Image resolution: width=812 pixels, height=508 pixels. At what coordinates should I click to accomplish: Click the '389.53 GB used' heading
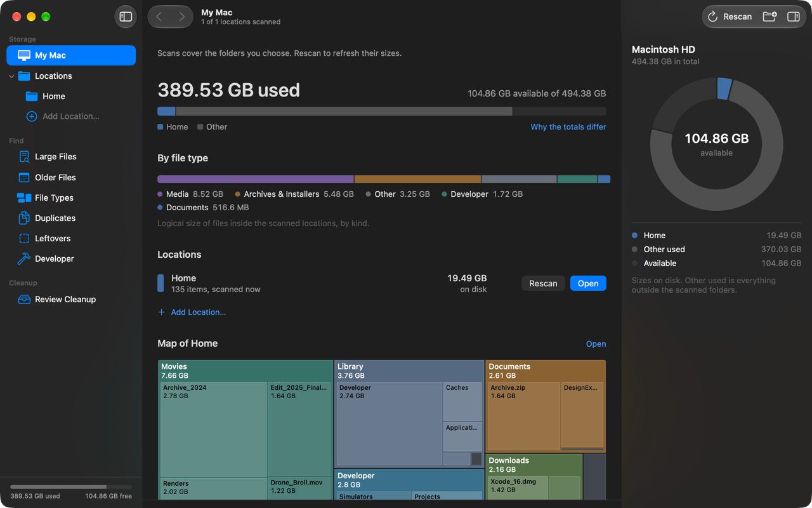(x=228, y=90)
